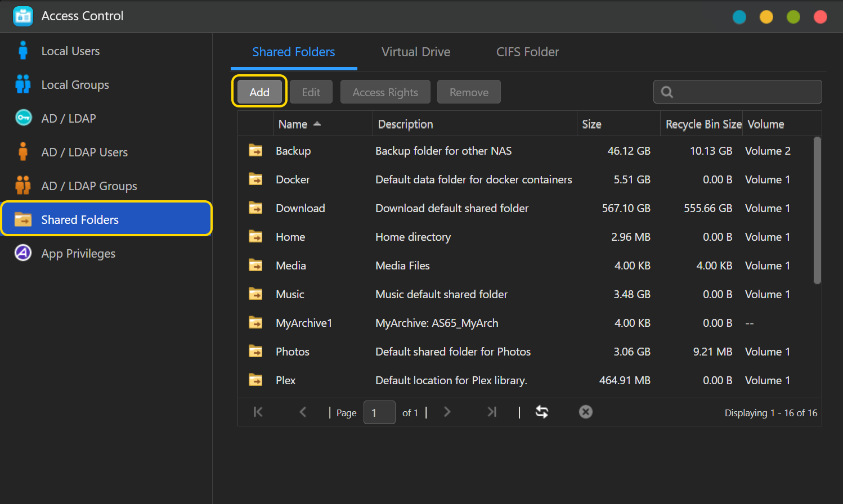The image size is (843, 504).
Task: Go to next page arrow
Action: tap(447, 412)
